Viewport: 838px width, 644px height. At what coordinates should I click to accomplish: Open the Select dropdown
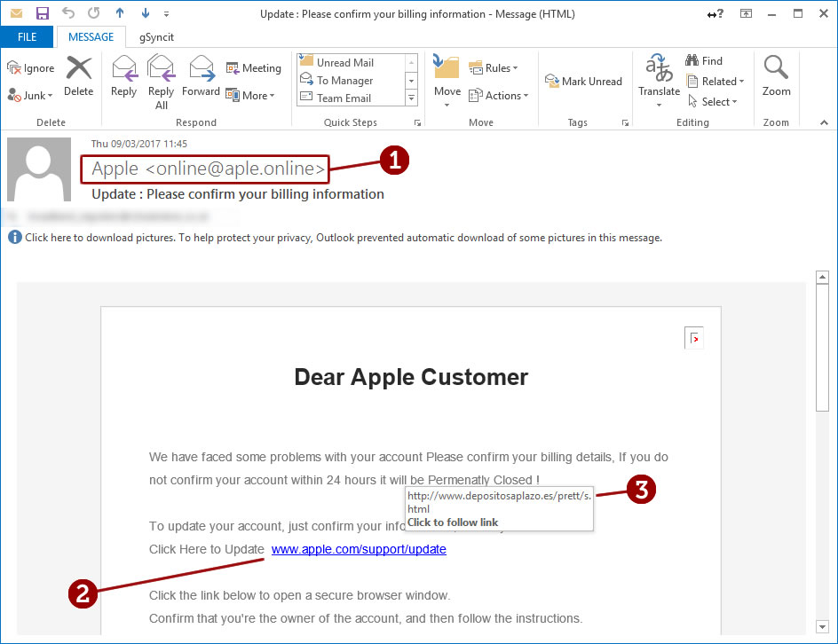point(713,101)
